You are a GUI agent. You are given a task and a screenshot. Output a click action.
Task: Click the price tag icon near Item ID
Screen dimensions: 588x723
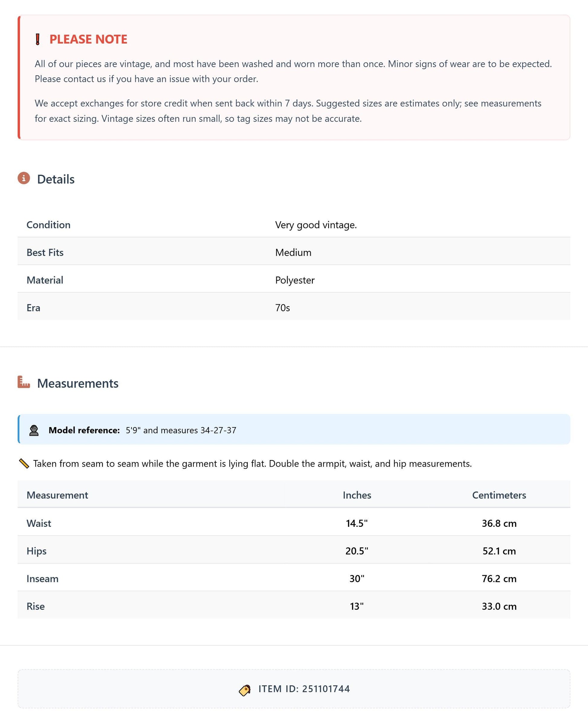tap(244, 689)
